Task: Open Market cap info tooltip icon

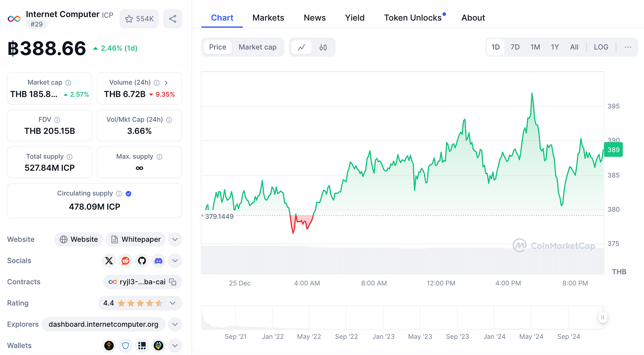Action: (x=68, y=83)
